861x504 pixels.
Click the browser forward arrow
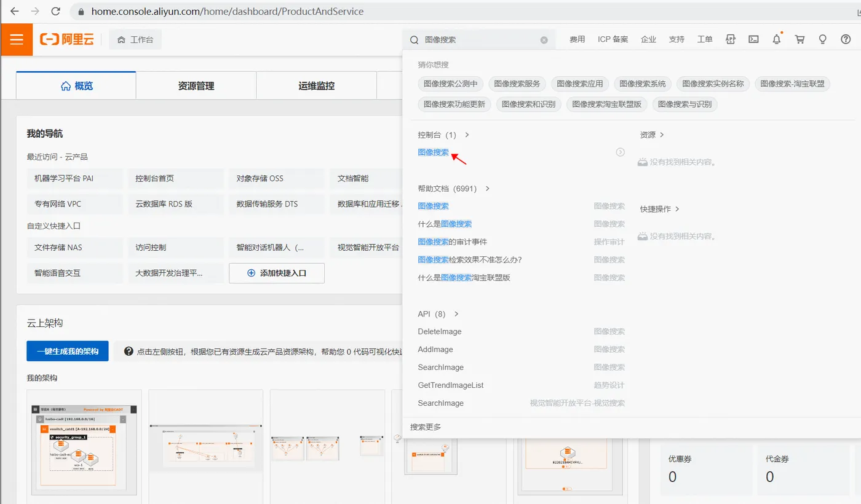pyautogui.click(x=35, y=11)
